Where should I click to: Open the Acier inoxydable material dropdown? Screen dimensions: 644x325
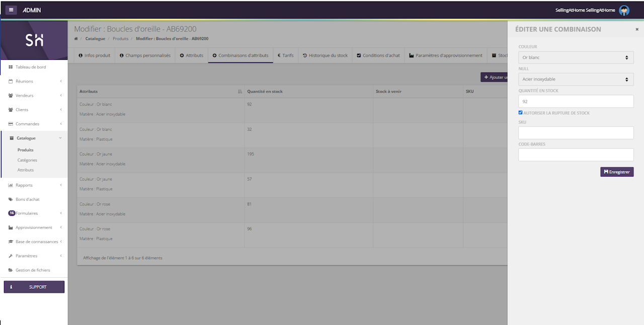[x=576, y=79]
